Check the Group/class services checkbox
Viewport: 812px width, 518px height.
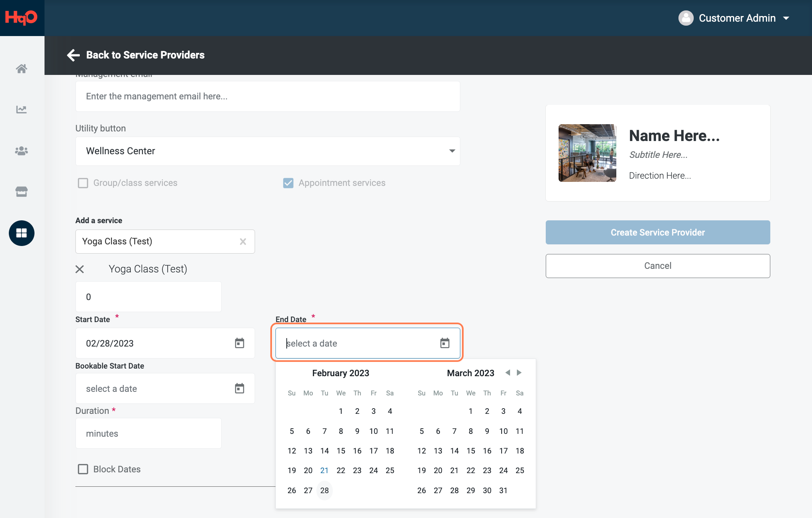83,183
